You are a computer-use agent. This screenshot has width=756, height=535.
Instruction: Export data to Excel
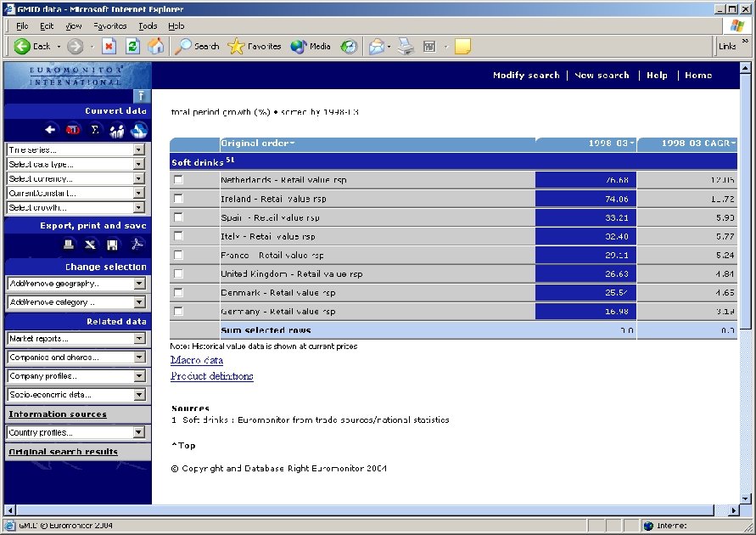(90, 245)
